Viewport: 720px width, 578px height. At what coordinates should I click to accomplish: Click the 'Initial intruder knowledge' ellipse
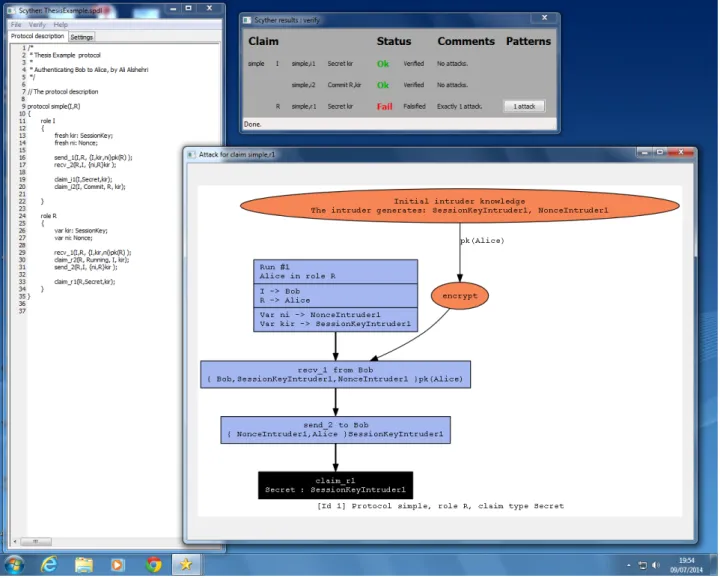pos(461,206)
